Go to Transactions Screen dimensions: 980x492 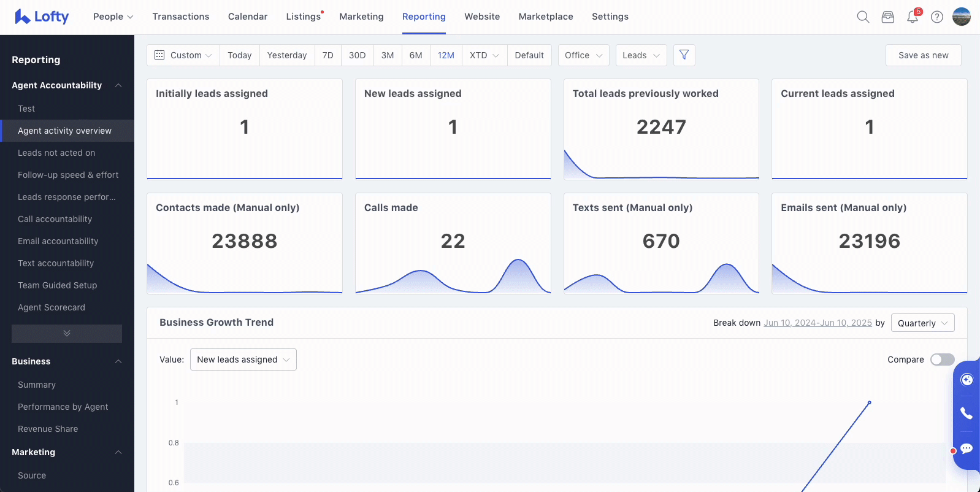[181, 17]
